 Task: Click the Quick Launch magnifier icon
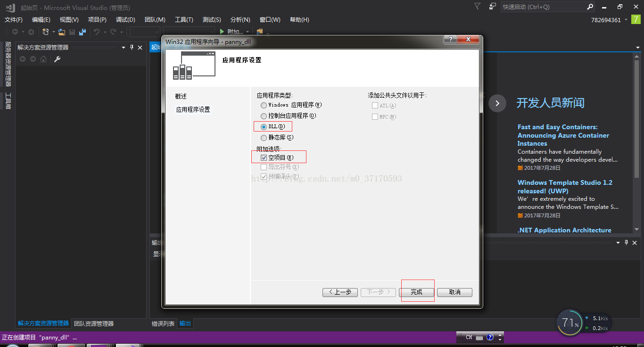(x=590, y=7)
